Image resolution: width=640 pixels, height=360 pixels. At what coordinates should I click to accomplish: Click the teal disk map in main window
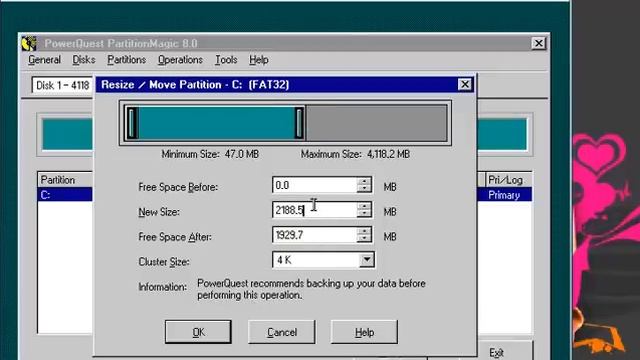click(x=67, y=134)
